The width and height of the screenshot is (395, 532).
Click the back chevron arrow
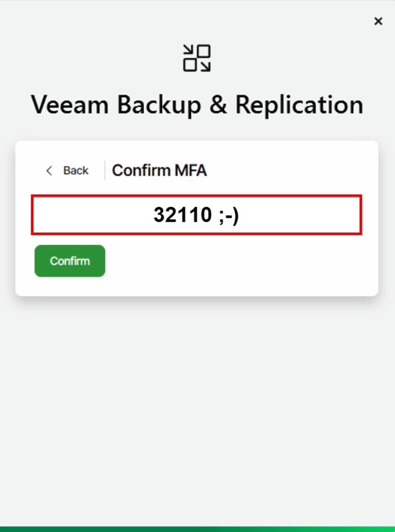(x=49, y=171)
